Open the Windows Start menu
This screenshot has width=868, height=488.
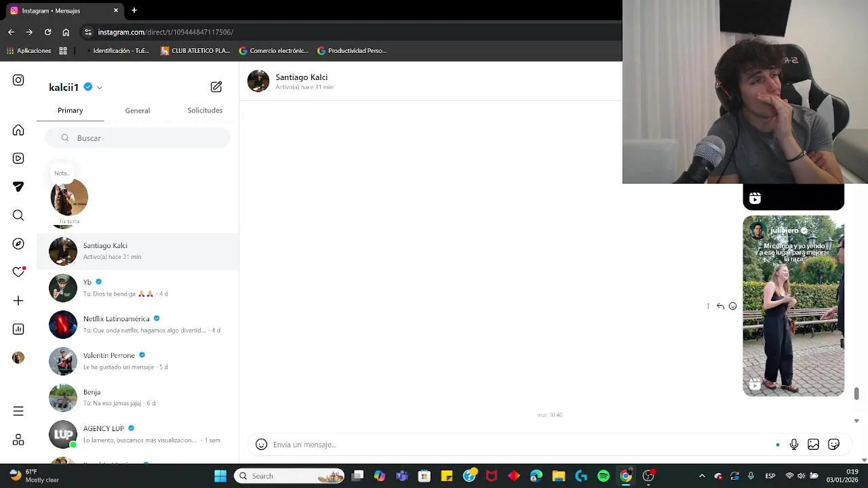tap(220, 476)
